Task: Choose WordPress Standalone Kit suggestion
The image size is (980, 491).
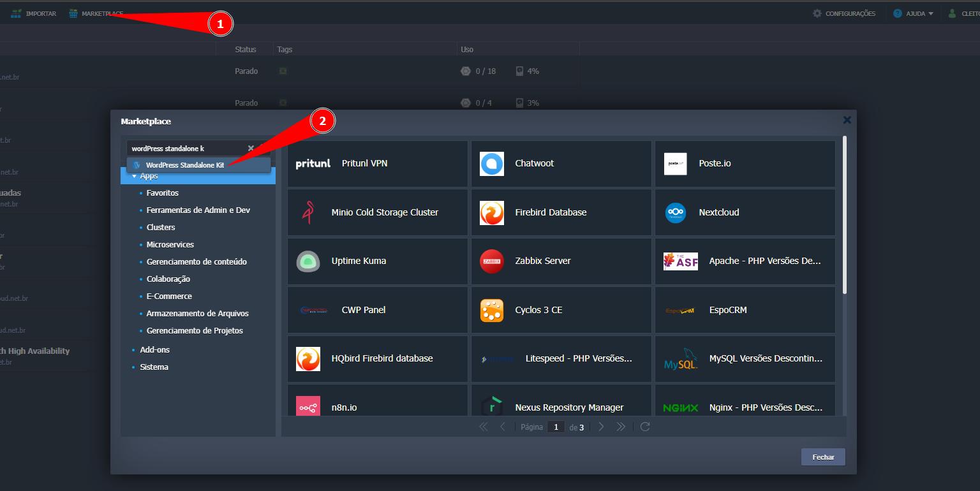Action: tap(184, 165)
